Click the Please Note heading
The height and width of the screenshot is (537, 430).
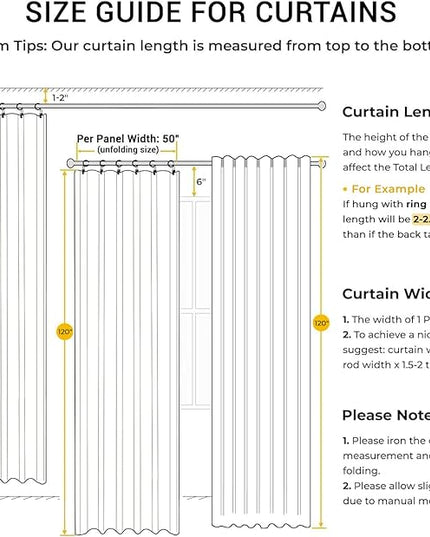click(x=386, y=415)
